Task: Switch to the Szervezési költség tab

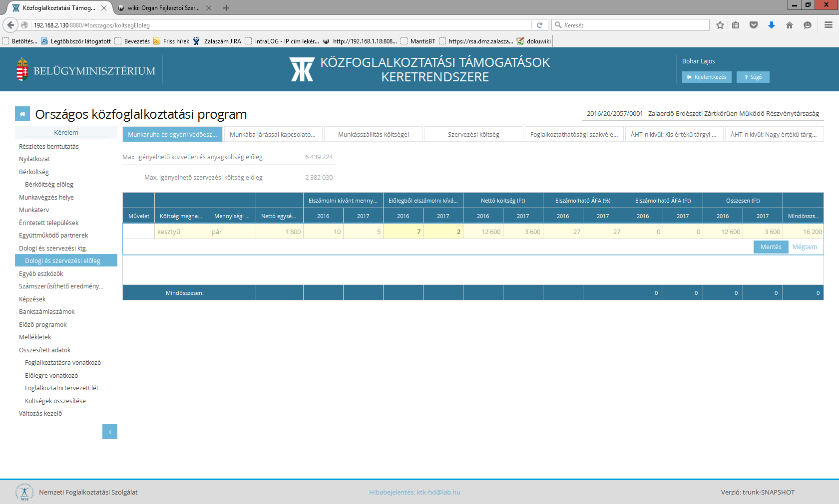Action: coord(473,134)
